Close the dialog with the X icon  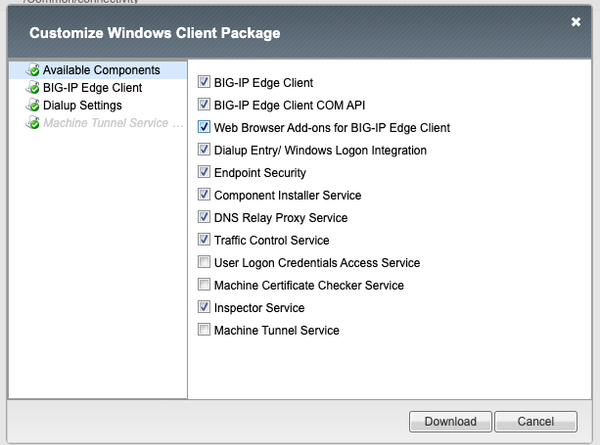point(576,21)
